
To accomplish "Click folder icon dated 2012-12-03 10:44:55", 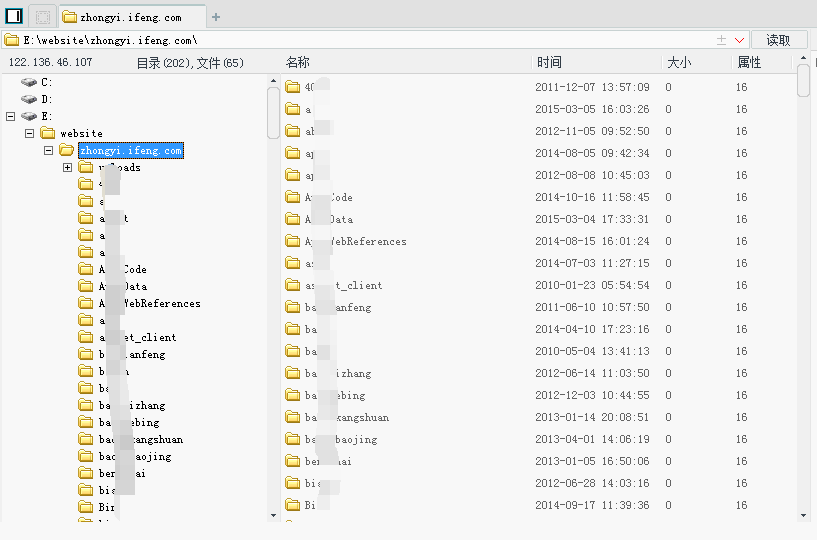I will [x=293, y=395].
